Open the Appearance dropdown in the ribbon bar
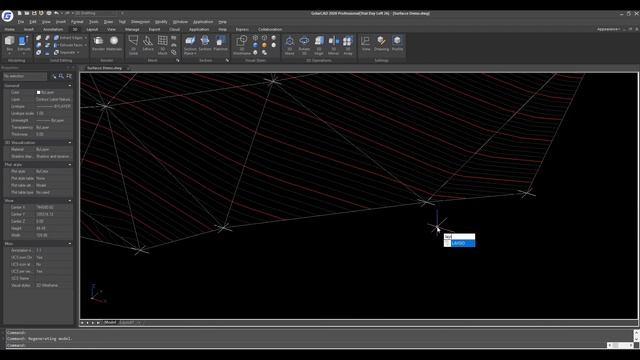The width and height of the screenshot is (640, 360). click(608, 29)
